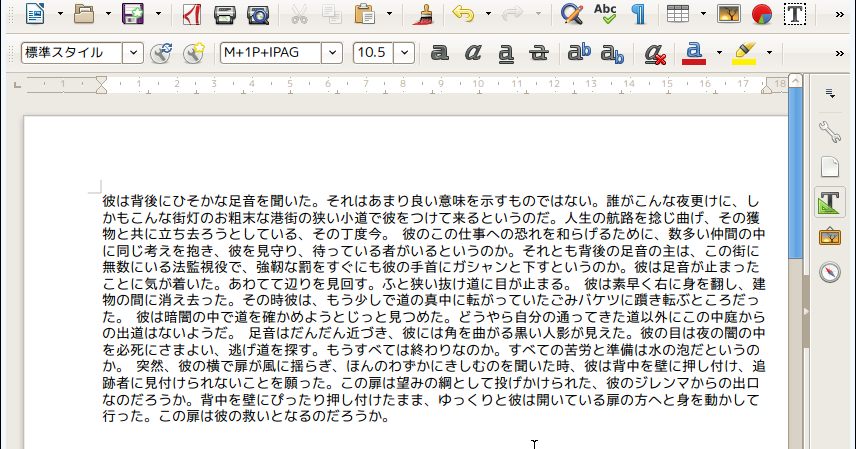Toggle superscript formatting
This screenshot has height=449, width=856.
579,53
